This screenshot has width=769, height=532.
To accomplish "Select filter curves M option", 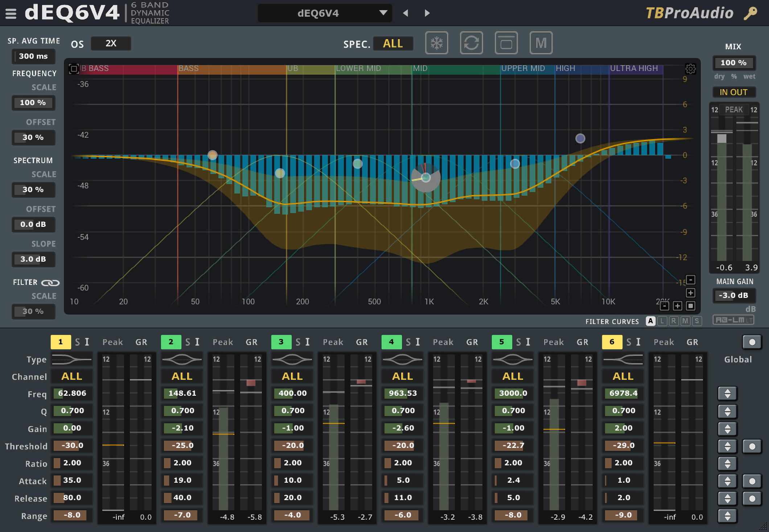I will pos(685,321).
